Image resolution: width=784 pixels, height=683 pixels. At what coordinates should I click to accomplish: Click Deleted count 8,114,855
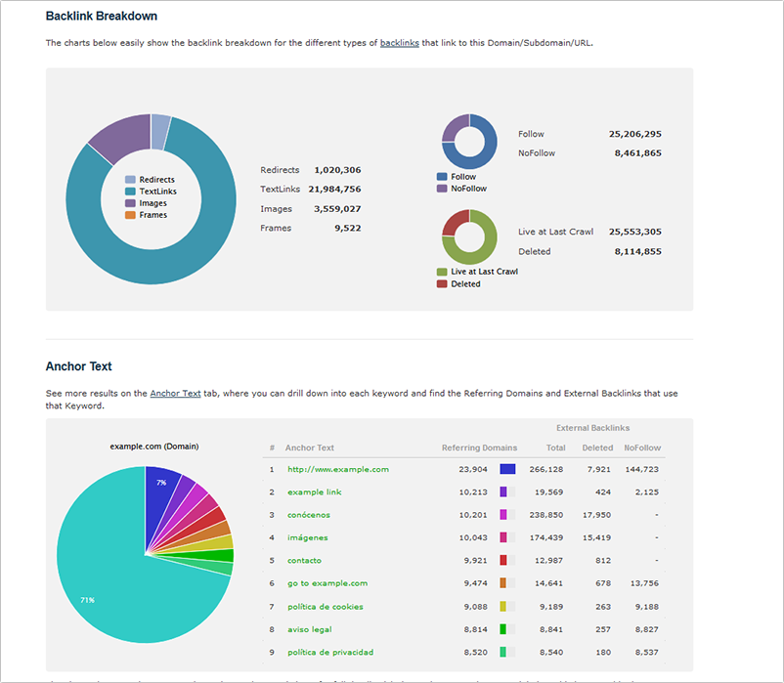click(638, 251)
